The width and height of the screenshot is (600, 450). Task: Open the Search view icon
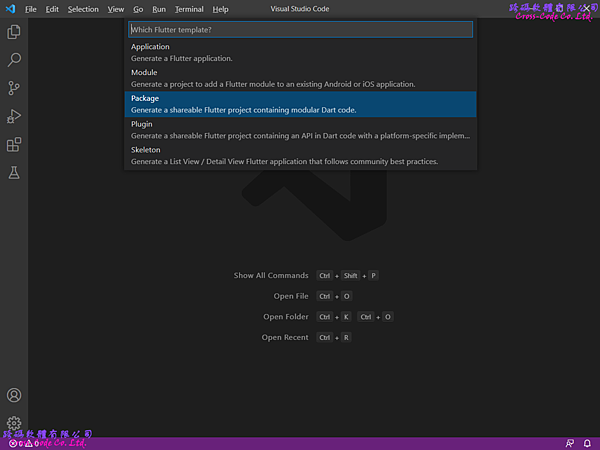[14, 60]
